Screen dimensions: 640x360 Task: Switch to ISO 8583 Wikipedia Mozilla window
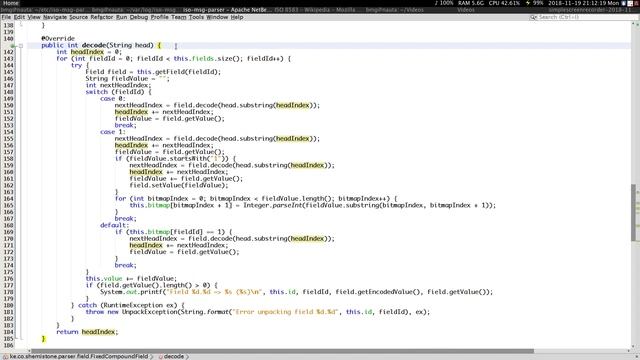coord(315,10)
